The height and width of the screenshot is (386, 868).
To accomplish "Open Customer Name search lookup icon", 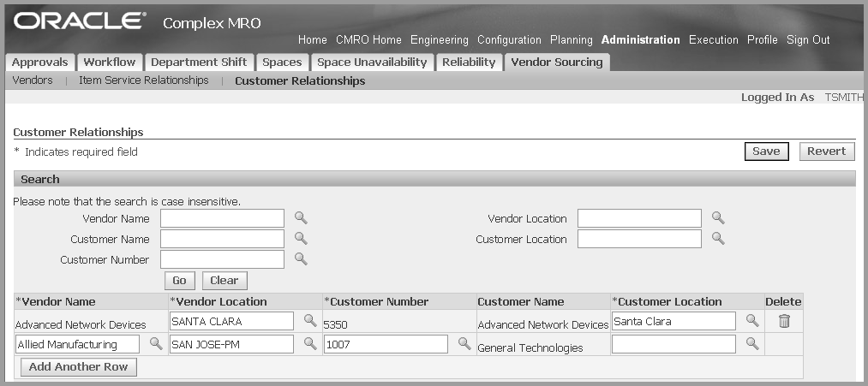I will 301,238.
